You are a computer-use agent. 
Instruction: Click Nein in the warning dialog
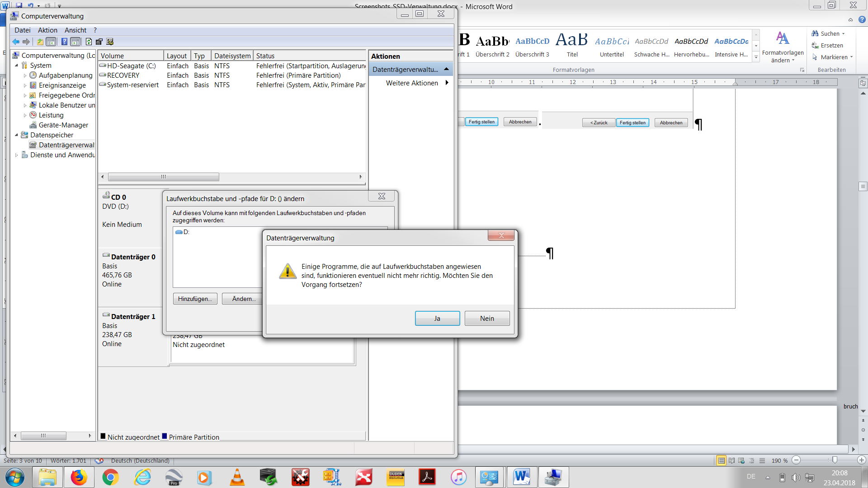(487, 318)
